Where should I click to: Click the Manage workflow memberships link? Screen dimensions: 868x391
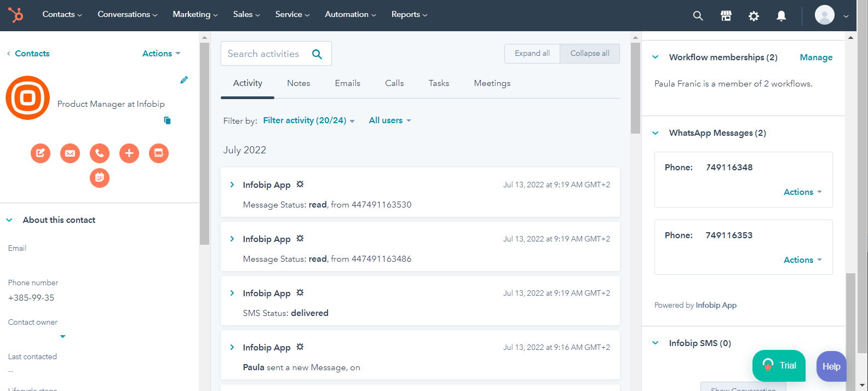[x=816, y=58]
